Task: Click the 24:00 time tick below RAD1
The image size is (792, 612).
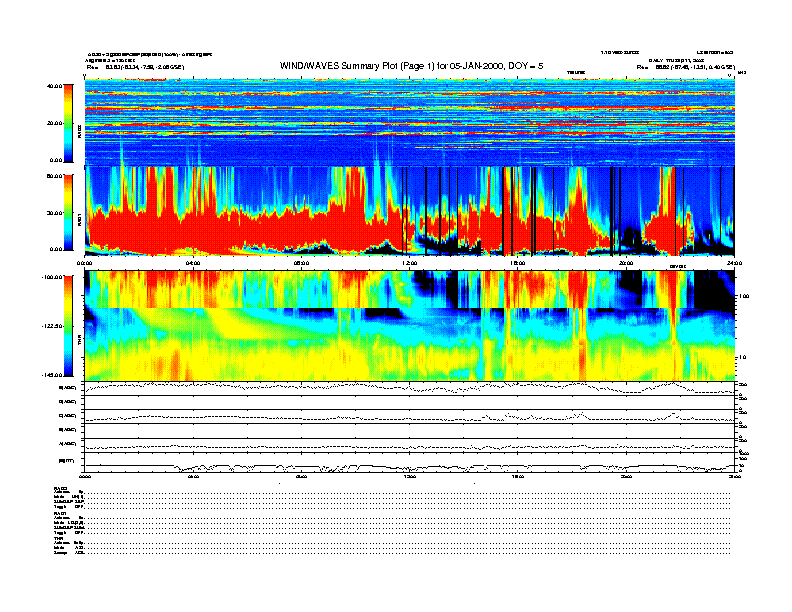Action: pyautogui.click(x=733, y=263)
